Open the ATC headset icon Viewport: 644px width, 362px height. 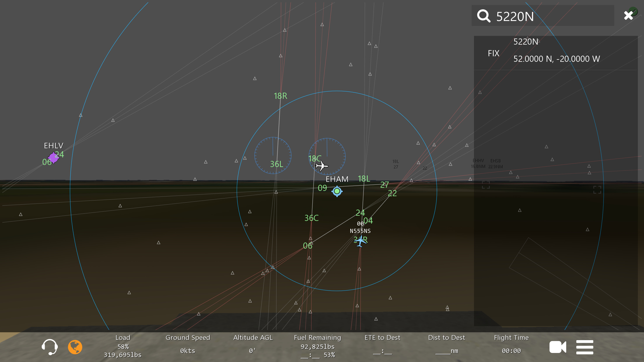tap(50, 347)
